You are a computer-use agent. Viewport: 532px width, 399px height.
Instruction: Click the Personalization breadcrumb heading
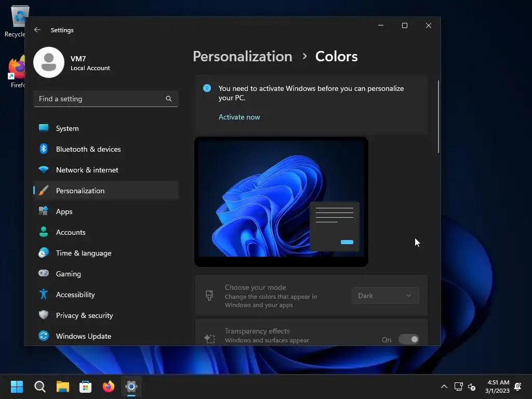click(242, 56)
